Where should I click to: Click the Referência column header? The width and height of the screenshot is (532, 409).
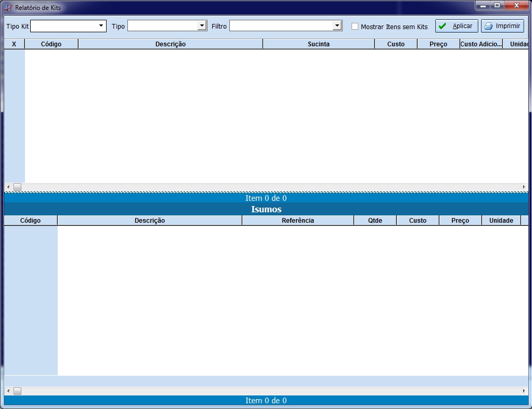tap(297, 221)
